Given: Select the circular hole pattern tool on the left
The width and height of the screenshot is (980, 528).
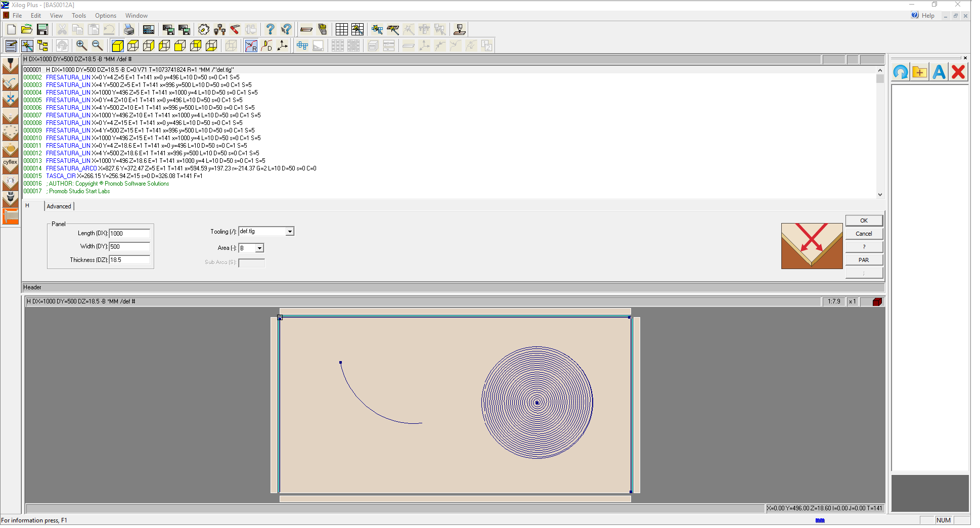Looking at the screenshot, I should tap(10, 133).
